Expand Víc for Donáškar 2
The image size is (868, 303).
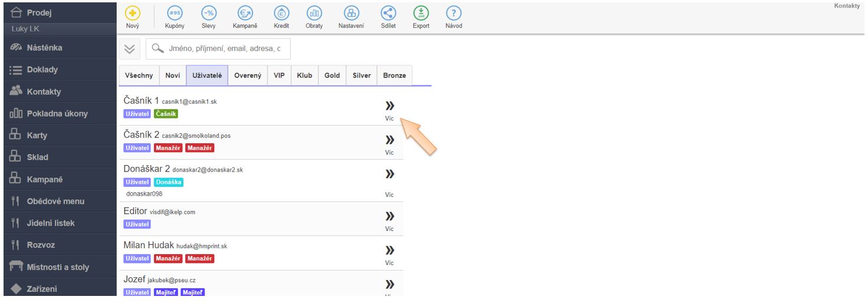(389, 174)
